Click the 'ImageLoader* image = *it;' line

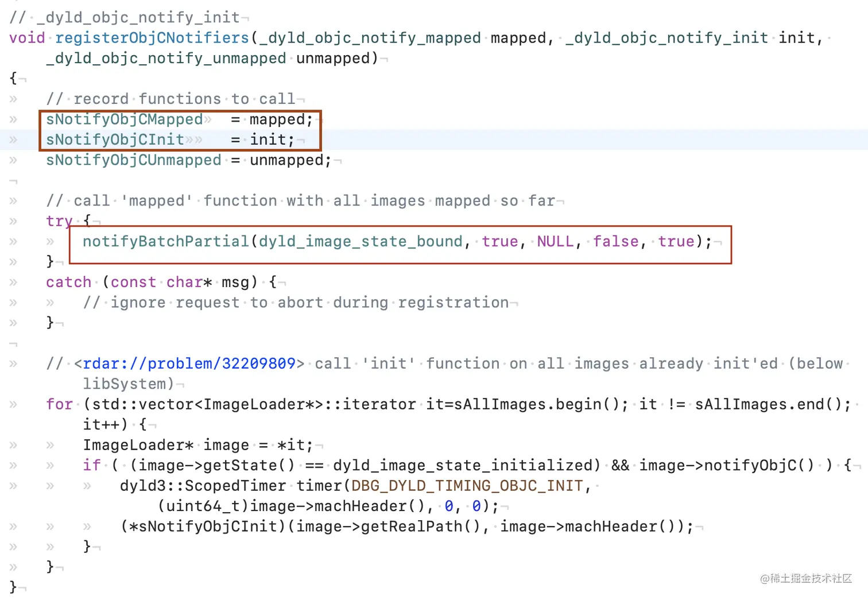pyautogui.click(x=198, y=445)
